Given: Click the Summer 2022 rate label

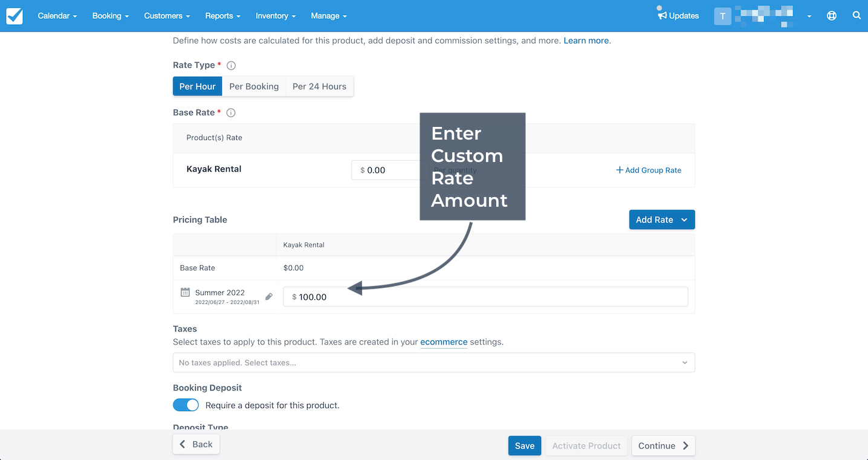Looking at the screenshot, I should pos(220,293).
